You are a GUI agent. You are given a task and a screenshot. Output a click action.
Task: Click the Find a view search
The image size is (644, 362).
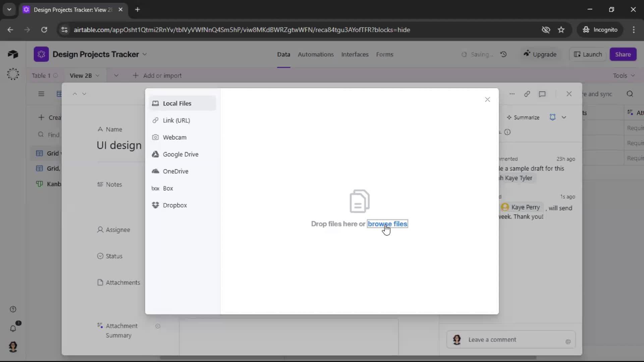click(49, 135)
